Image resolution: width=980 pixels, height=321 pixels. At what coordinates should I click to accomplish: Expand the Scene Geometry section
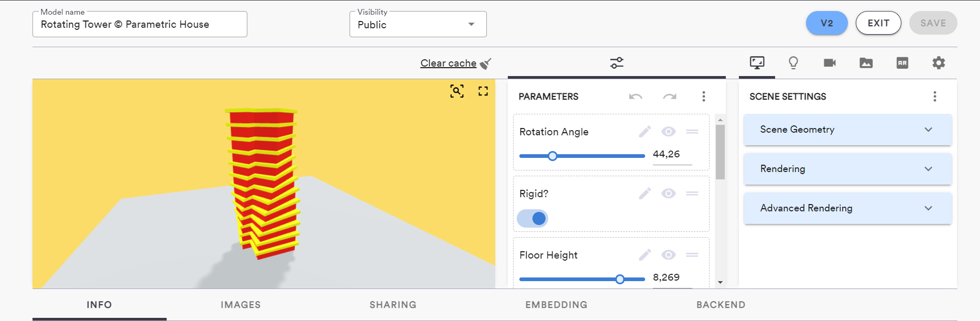coord(847,130)
